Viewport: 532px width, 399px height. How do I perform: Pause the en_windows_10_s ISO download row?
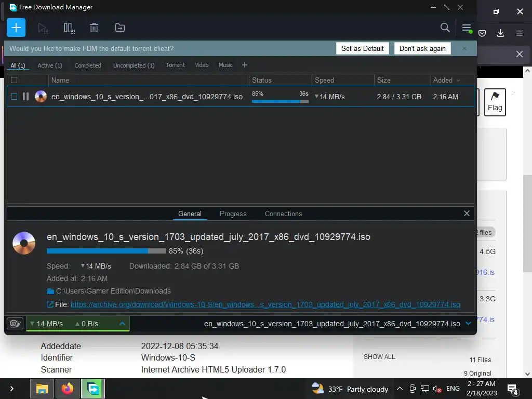tap(25, 97)
